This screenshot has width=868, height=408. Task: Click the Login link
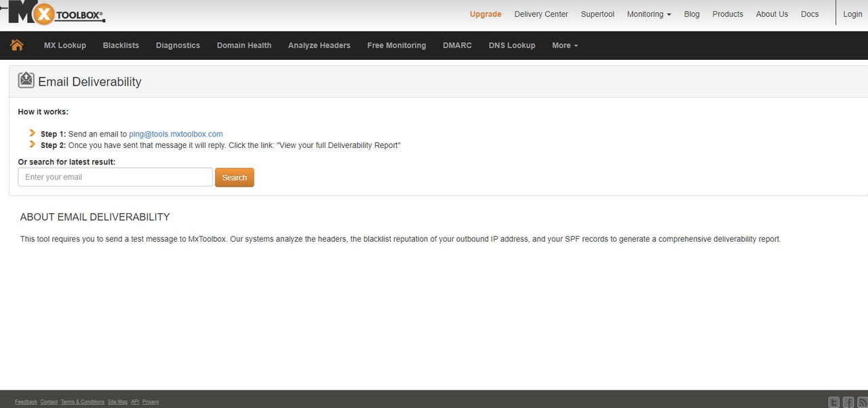(852, 14)
